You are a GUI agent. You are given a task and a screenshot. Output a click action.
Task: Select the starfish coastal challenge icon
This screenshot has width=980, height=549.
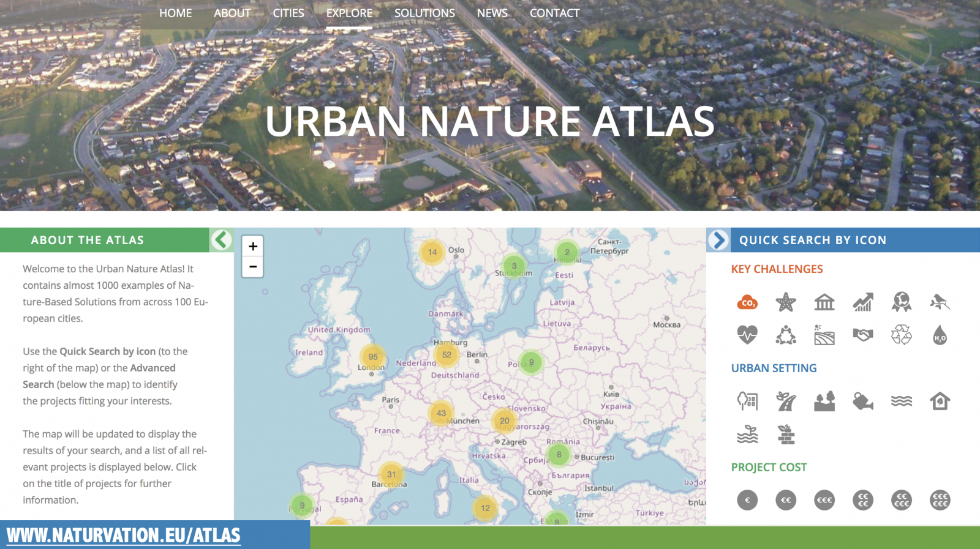(786, 302)
